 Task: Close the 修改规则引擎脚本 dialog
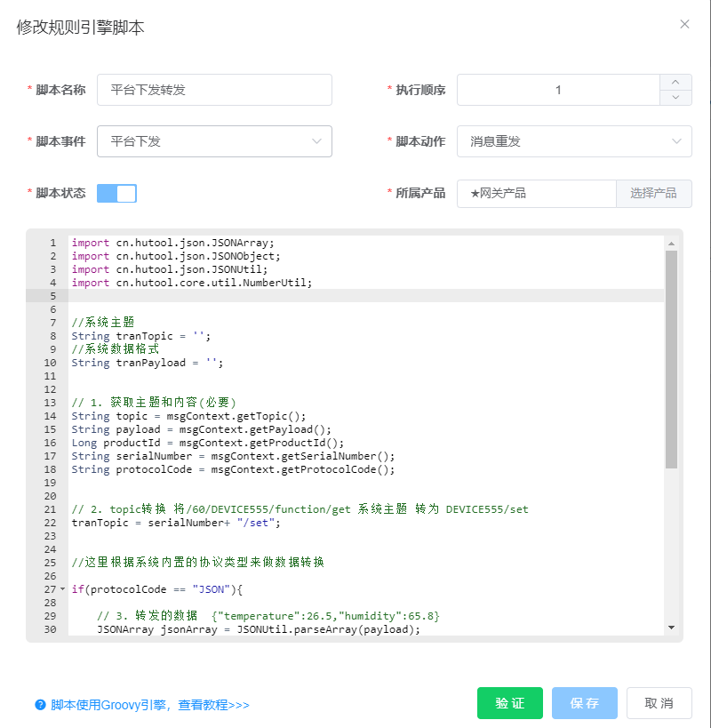click(684, 24)
